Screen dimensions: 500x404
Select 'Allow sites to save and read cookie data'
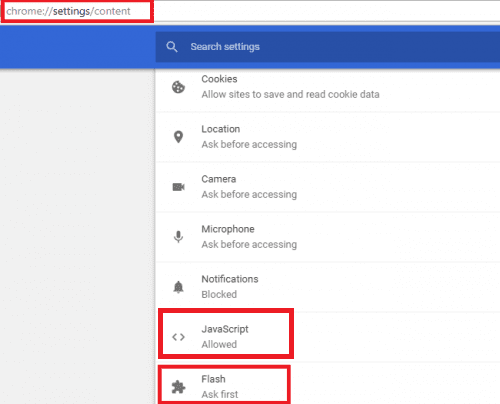pos(290,95)
